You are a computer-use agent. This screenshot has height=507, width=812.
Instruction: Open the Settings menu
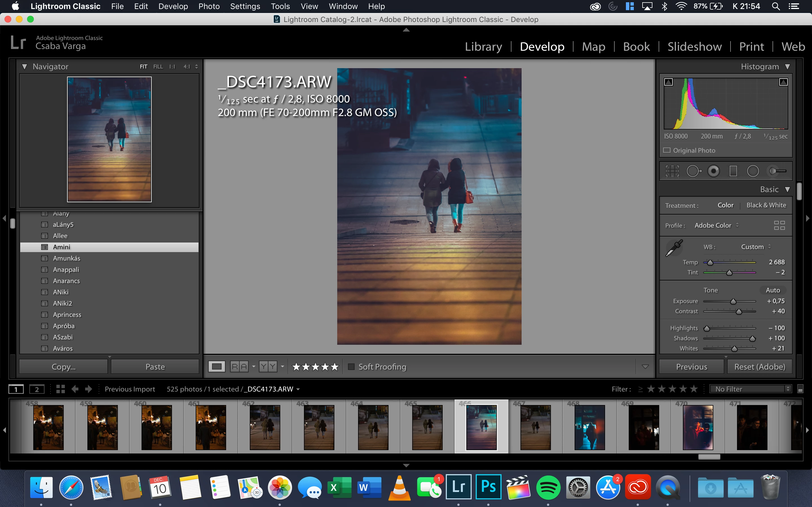coord(245,6)
